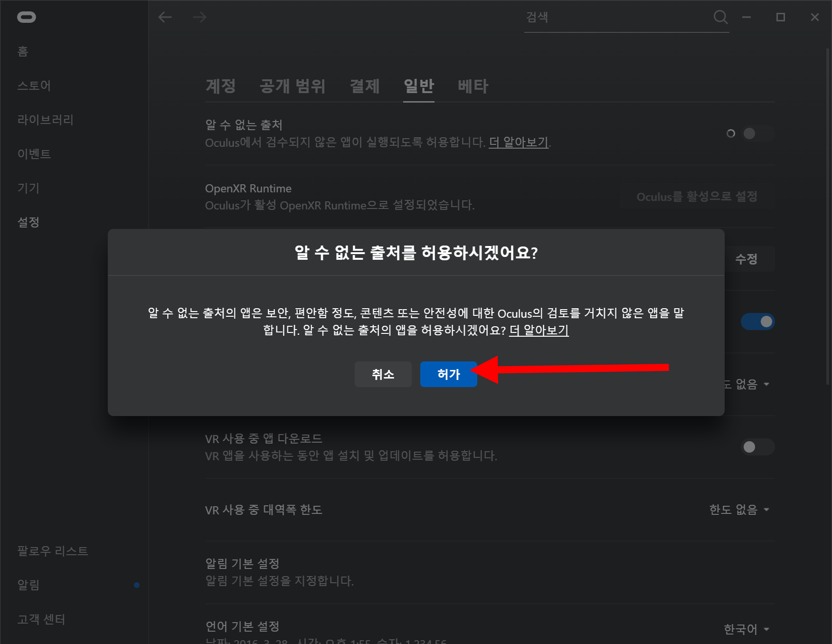Open 홈 in the sidebar
The image size is (832, 644).
pos(23,51)
